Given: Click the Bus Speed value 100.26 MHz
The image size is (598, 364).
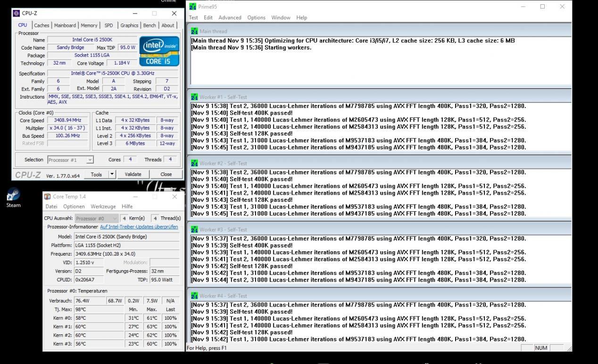Looking at the screenshot, I should point(68,135).
